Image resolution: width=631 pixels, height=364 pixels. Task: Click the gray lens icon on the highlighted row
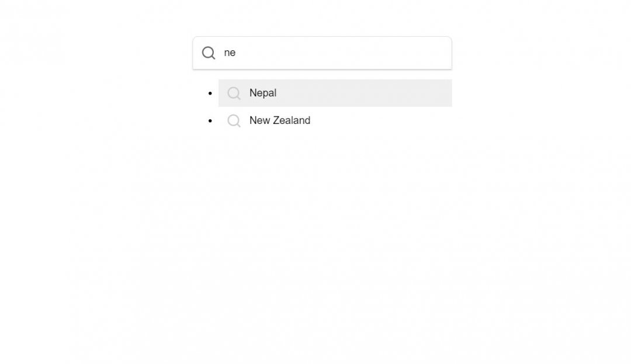pyautogui.click(x=234, y=93)
